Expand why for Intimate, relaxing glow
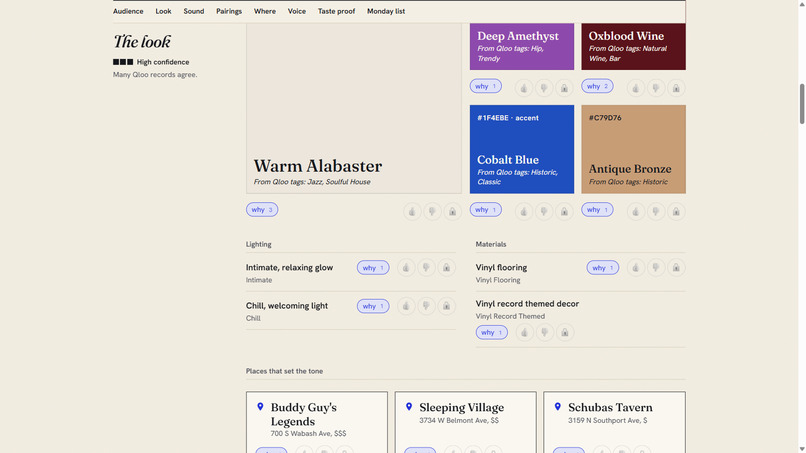This screenshot has height=453, width=806. (373, 268)
